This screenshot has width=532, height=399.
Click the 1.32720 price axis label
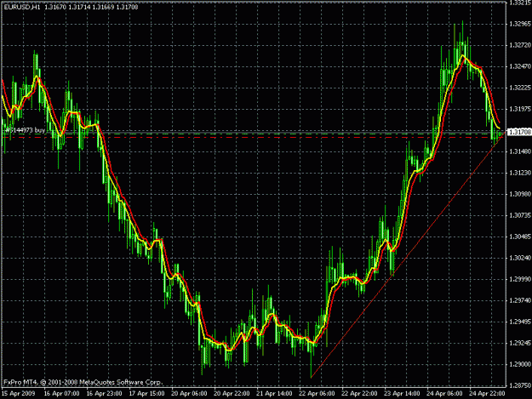(x=520, y=45)
